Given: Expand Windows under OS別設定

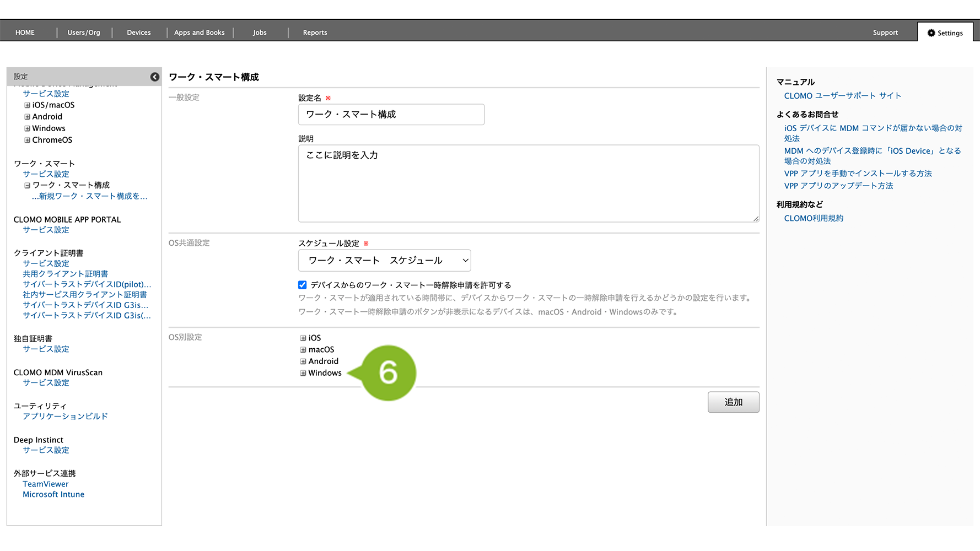Looking at the screenshot, I should click(x=303, y=373).
